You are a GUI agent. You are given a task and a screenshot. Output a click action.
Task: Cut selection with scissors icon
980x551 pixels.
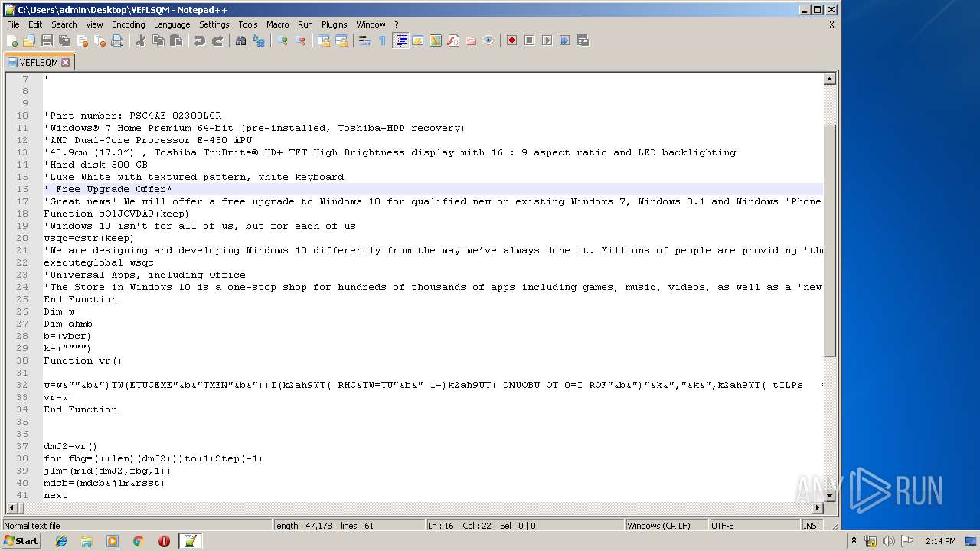(x=141, y=41)
